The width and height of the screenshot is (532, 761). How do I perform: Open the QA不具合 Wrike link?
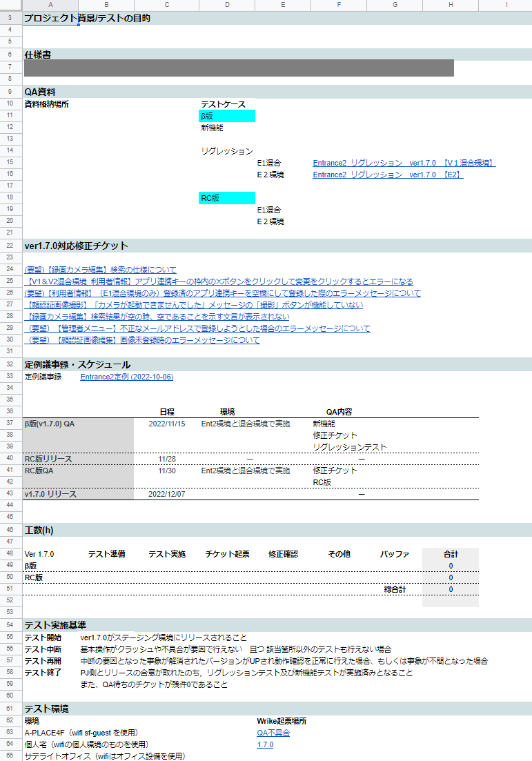pyautogui.click(x=273, y=733)
